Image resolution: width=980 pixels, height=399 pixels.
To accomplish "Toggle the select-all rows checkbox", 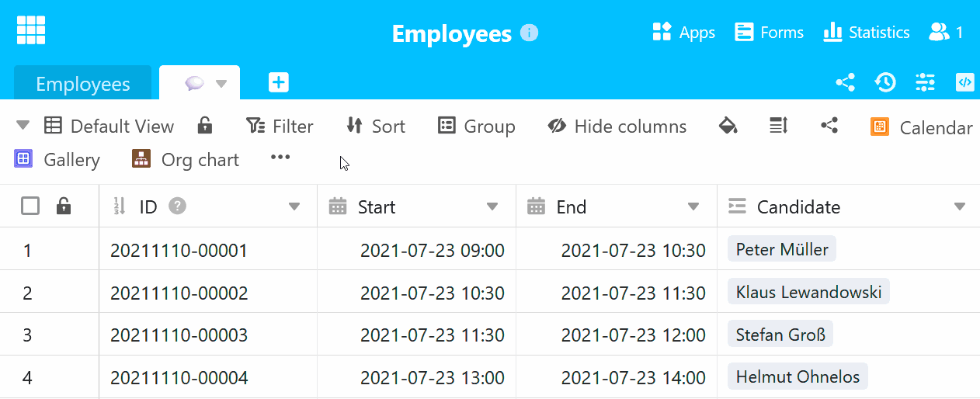I will click(x=30, y=206).
